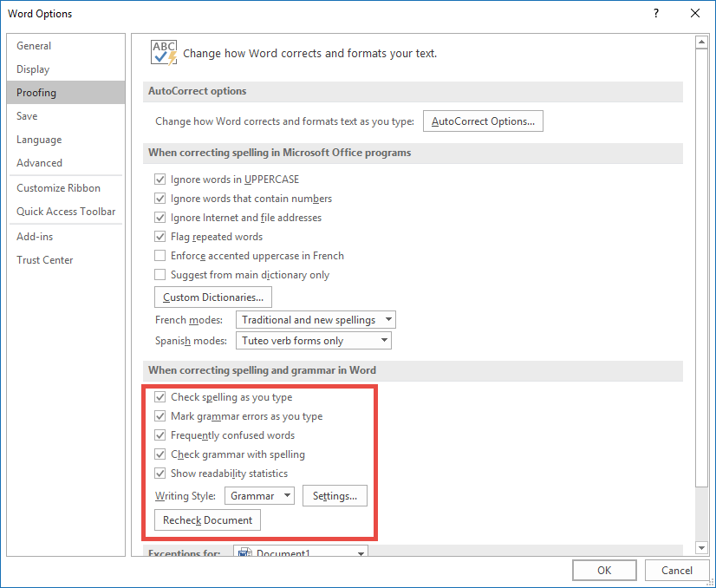
Task: Click the vertical scrollbar thumb
Action: (x=701, y=268)
